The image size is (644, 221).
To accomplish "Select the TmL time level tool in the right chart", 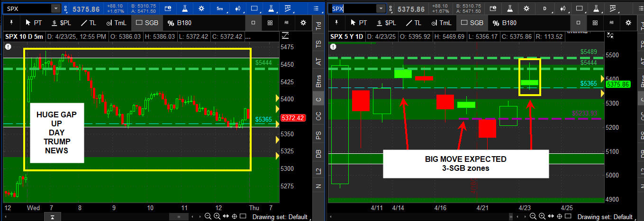I will (442, 22).
